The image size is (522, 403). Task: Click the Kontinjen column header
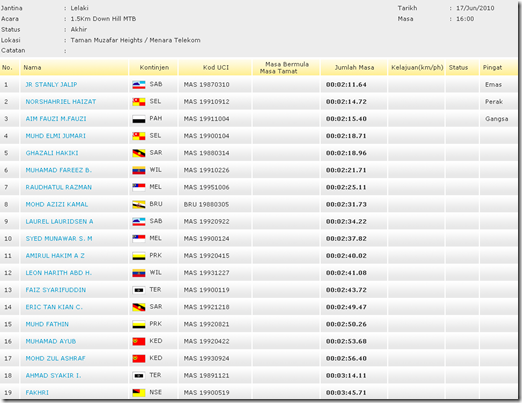[x=154, y=68]
